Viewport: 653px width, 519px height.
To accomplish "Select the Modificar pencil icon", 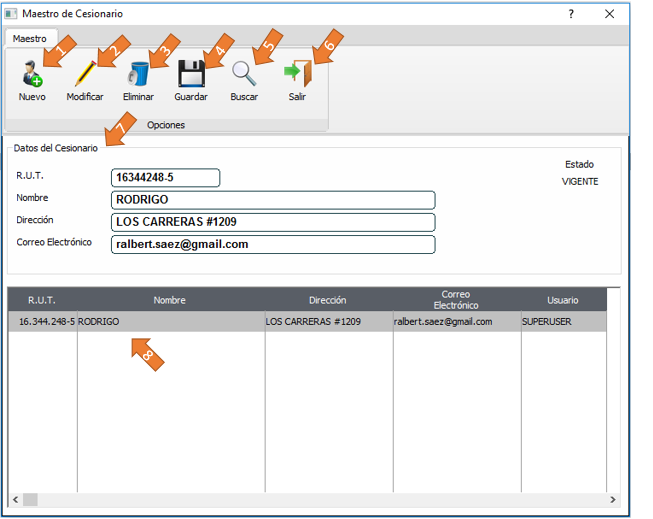I will 85,76.
